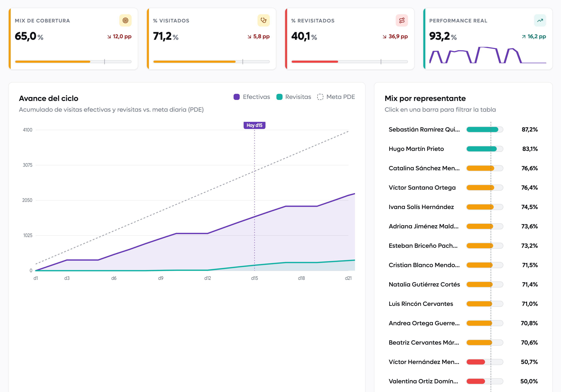This screenshot has height=392, width=561.
Task: Click the up arrow beside 16,2 pp
Action: pyautogui.click(x=524, y=37)
